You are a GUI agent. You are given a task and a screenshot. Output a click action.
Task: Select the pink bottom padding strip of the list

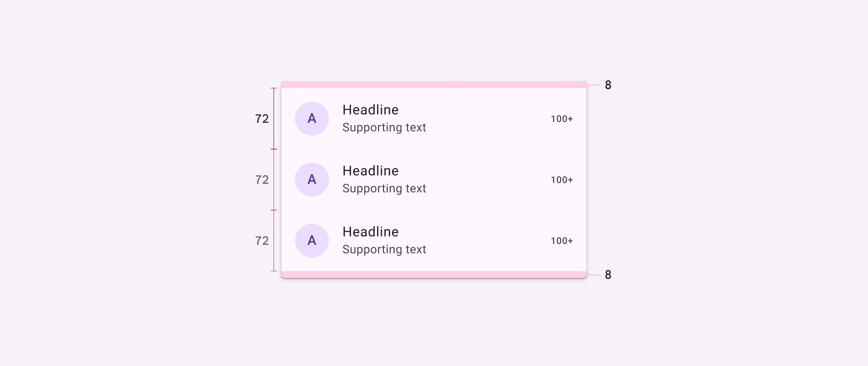tap(434, 274)
